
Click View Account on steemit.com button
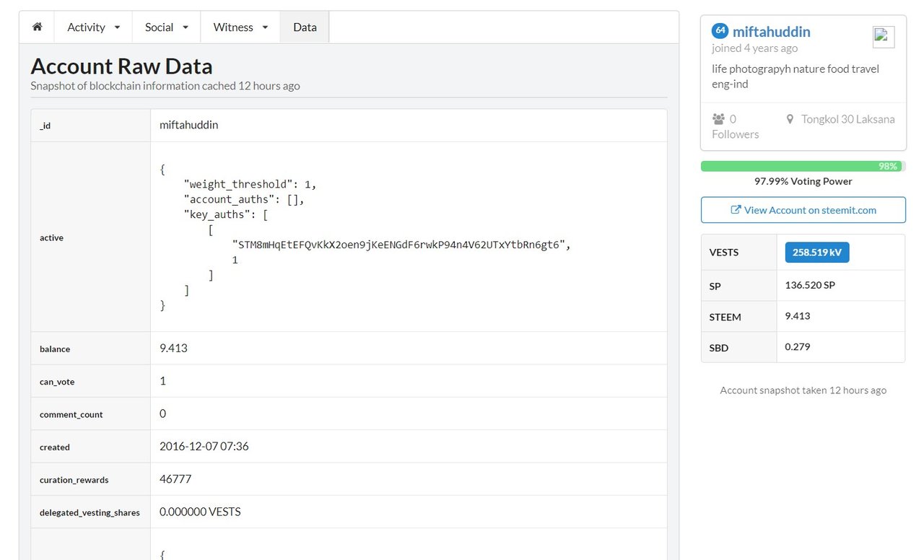[803, 210]
